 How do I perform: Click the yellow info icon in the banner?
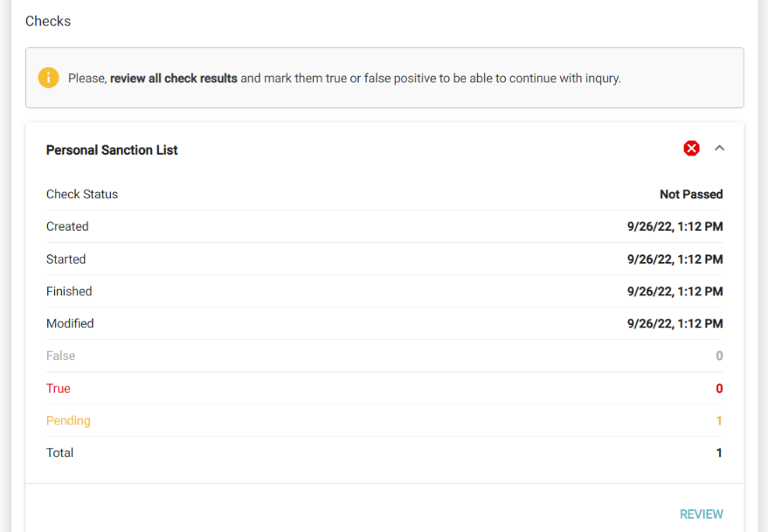[49, 78]
